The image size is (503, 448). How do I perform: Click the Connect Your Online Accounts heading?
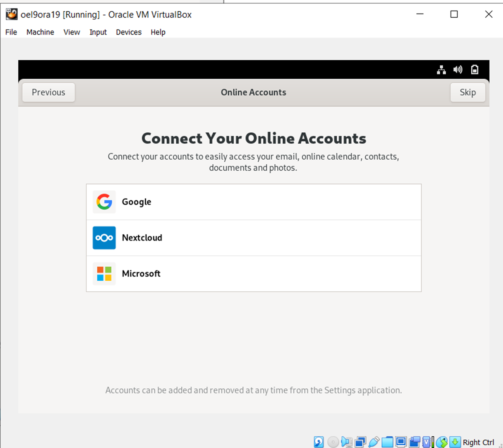click(254, 138)
